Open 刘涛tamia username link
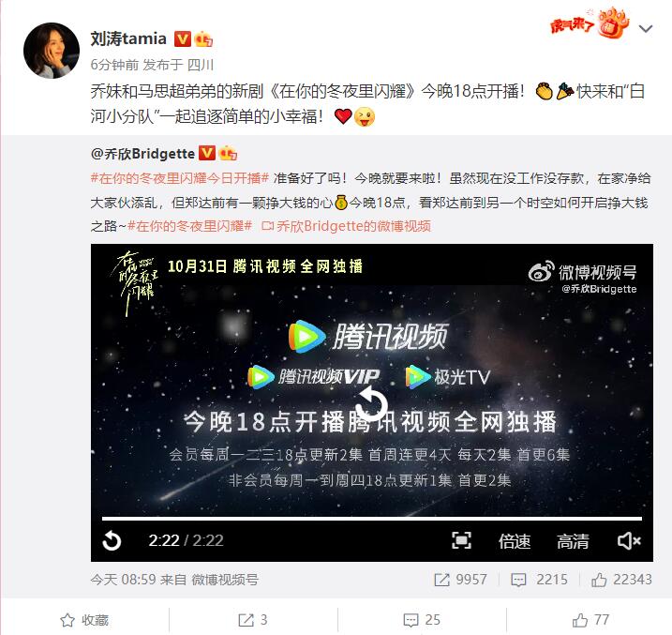672x635 pixels. click(128, 38)
